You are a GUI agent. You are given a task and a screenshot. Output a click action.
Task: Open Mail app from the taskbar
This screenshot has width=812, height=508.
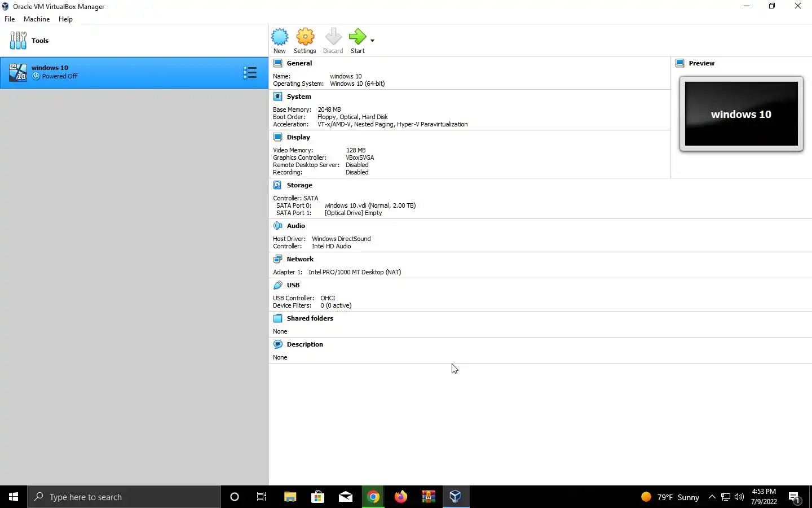coord(346,497)
